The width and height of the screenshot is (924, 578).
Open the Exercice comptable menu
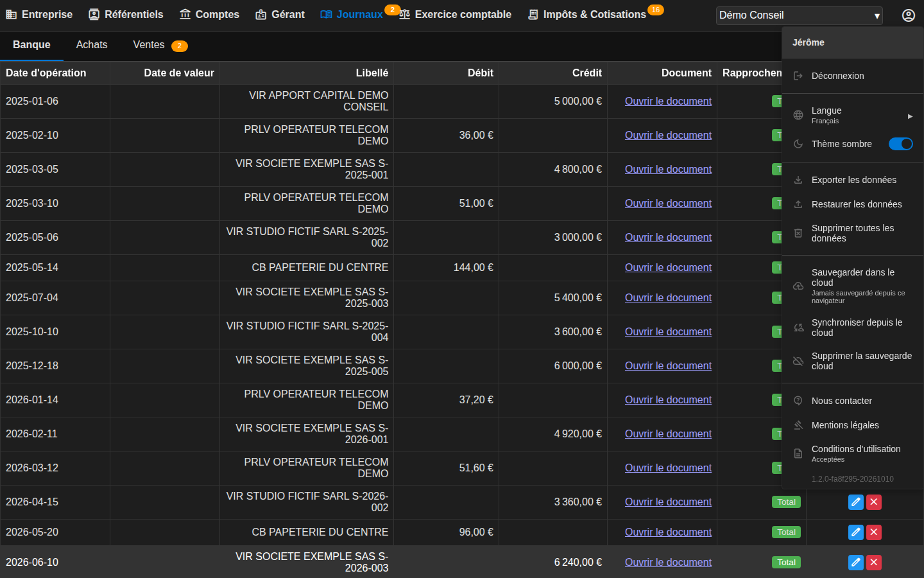(x=456, y=14)
